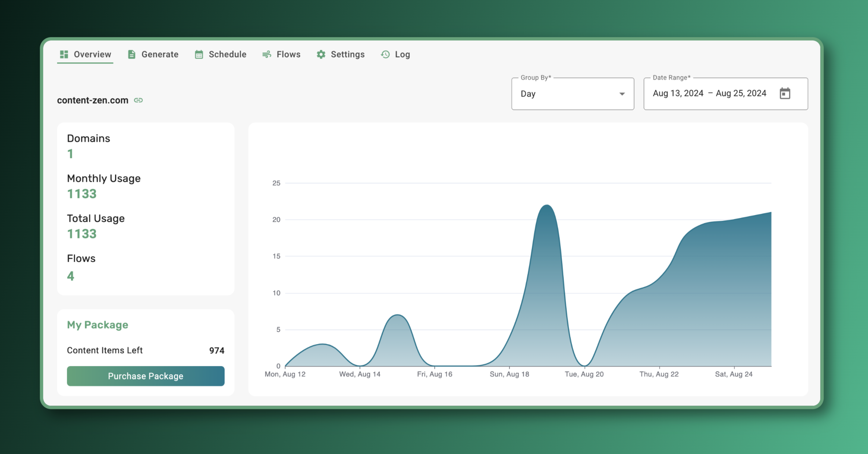The height and width of the screenshot is (454, 868).
Task: Click the Schedule calendar icon
Action: [199, 54]
